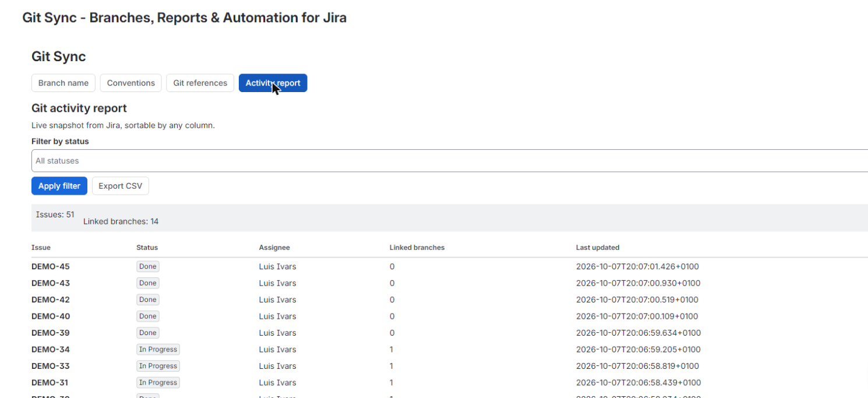Select the Activity report tab
Screen dimensions: 868x398
click(x=273, y=83)
